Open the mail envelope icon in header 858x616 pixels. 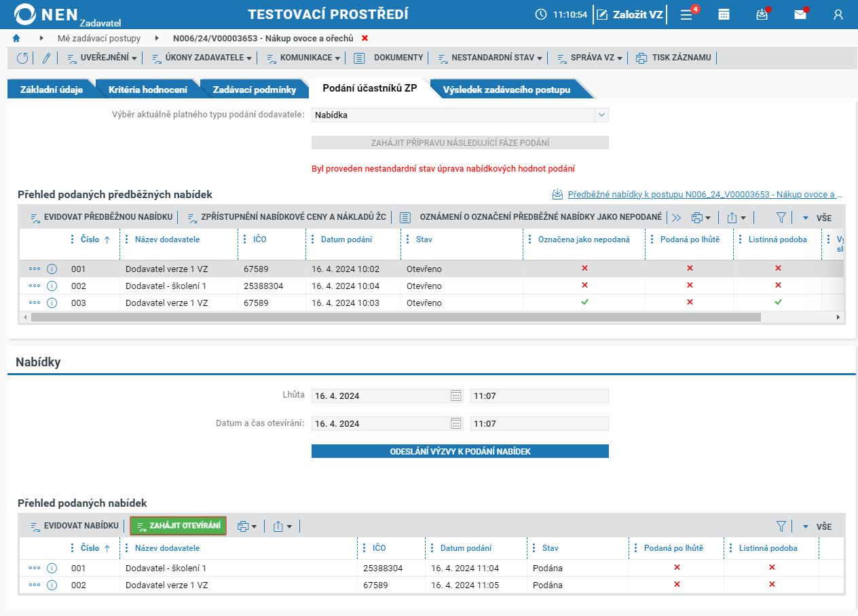click(x=800, y=14)
